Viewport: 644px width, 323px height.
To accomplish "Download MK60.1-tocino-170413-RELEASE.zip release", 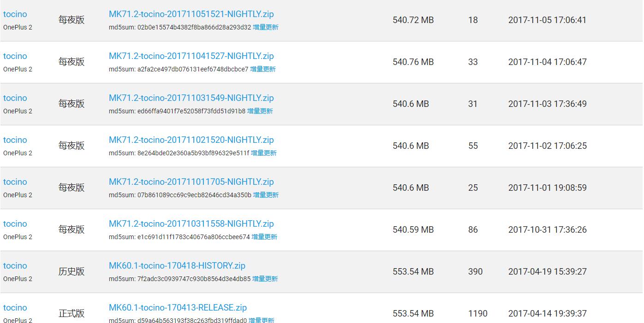I will [x=178, y=308].
